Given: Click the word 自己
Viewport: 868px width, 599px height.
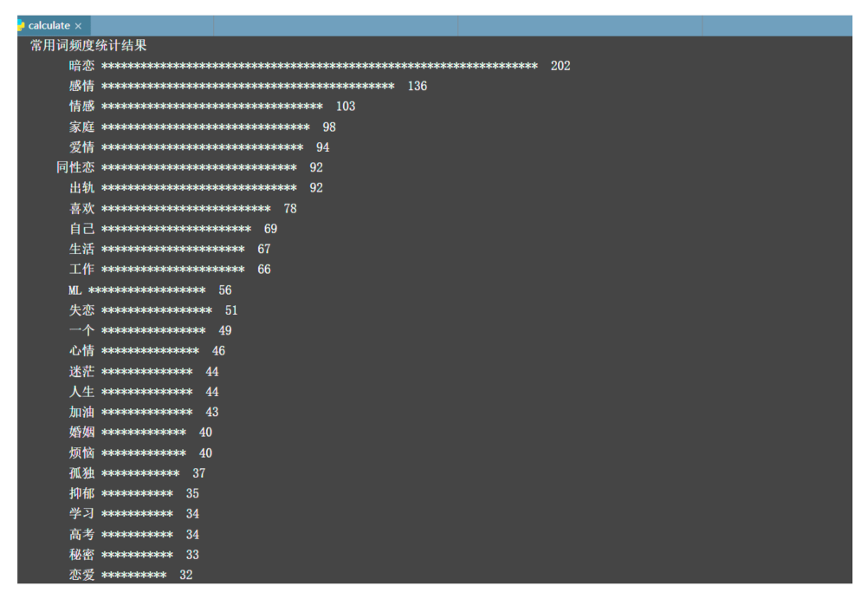Looking at the screenshot, I should 82,229.
